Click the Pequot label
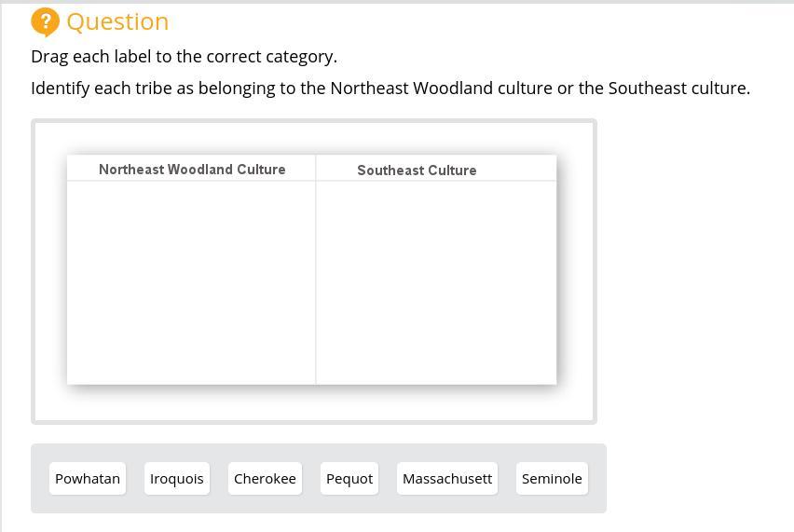Screen dimensions: 794x532 point(349,479)
